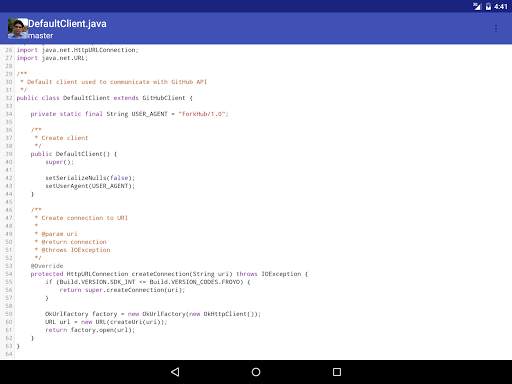Screen dimensions: 512x384
Task: Tap the battery icon in status bar
Action: coord(488,6)
